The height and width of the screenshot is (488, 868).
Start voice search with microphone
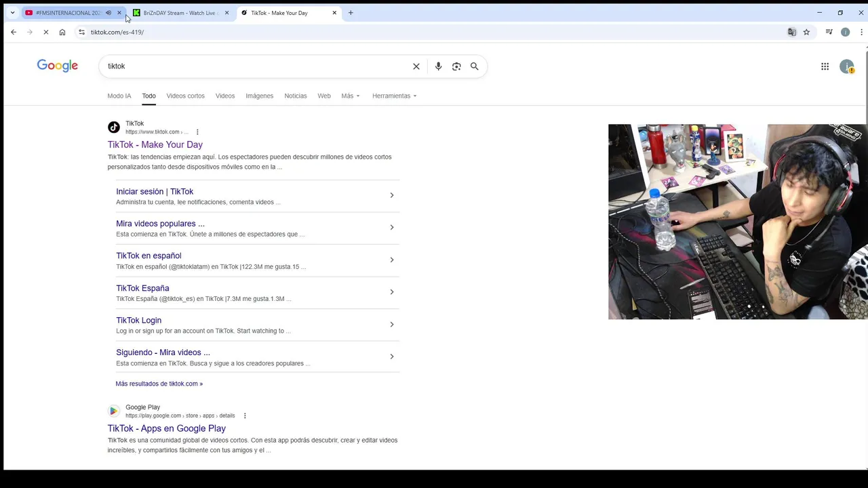438,66
